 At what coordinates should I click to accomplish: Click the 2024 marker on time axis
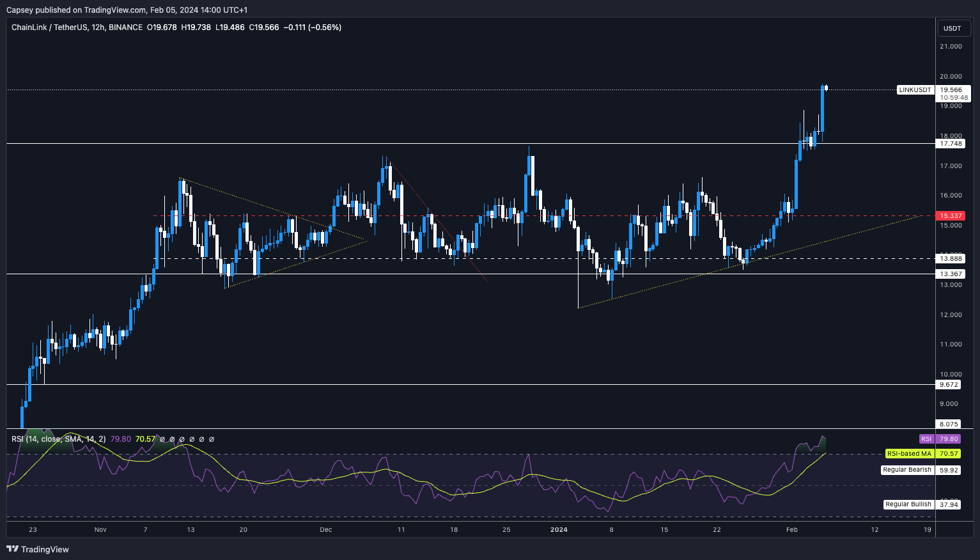pyautogui.click(x=559, y=530)
